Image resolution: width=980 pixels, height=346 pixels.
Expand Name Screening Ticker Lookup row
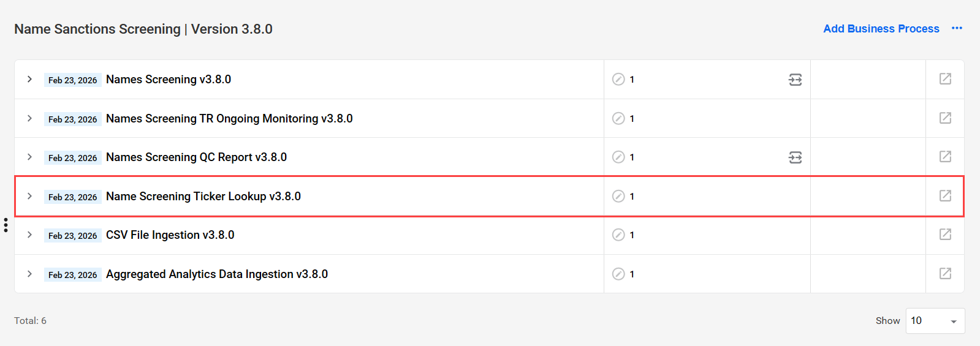(29, 196)
